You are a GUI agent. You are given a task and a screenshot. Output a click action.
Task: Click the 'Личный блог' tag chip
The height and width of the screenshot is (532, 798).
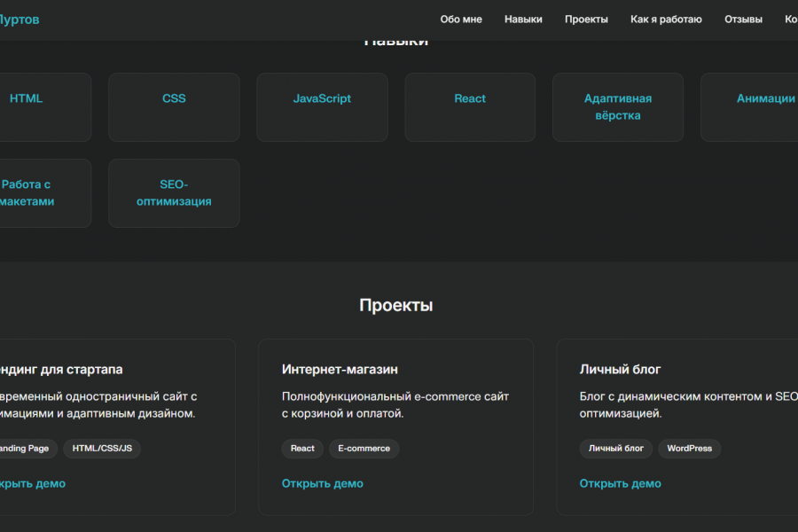pyautogui.click(x=616, y=449)
